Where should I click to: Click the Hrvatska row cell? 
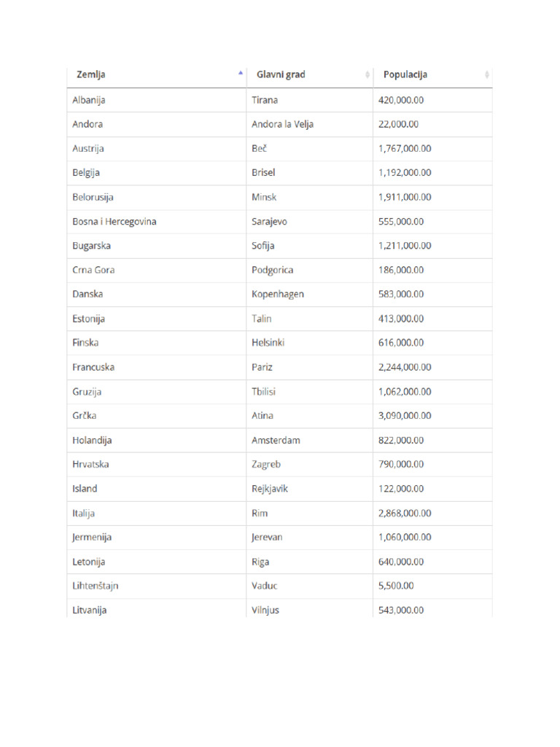90,464
